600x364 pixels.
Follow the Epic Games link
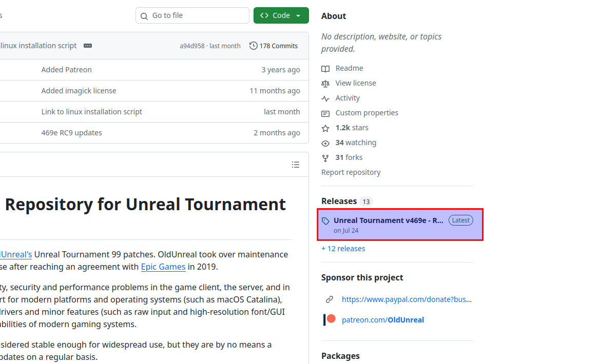[x=163, y=267]
